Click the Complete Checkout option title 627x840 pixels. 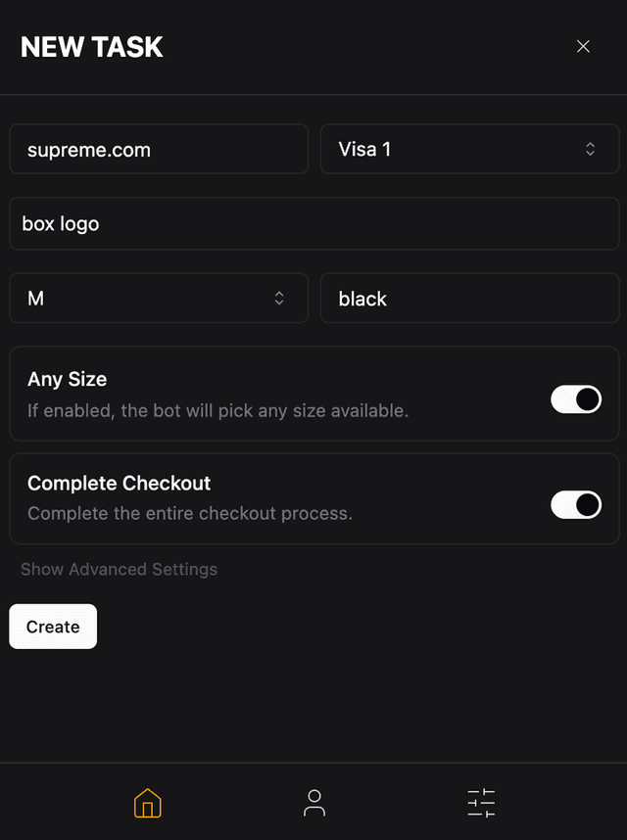point(119,484)
